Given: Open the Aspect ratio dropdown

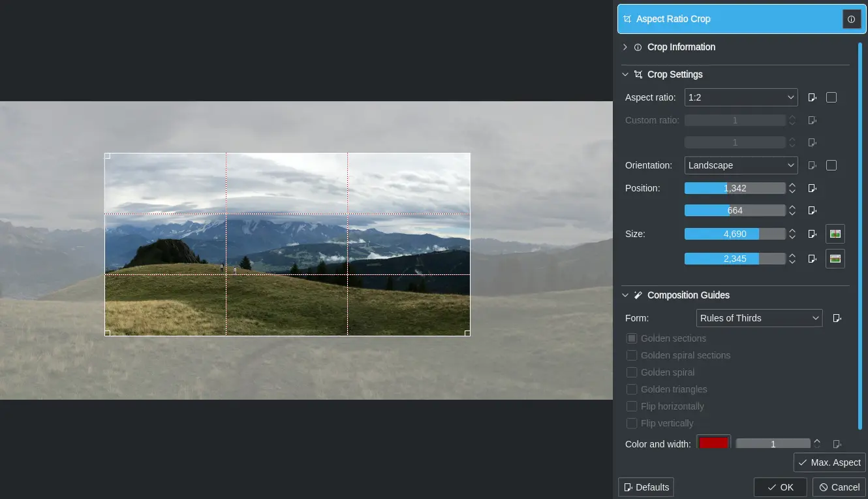Looking at the screenshot, I should pos(741,97).
